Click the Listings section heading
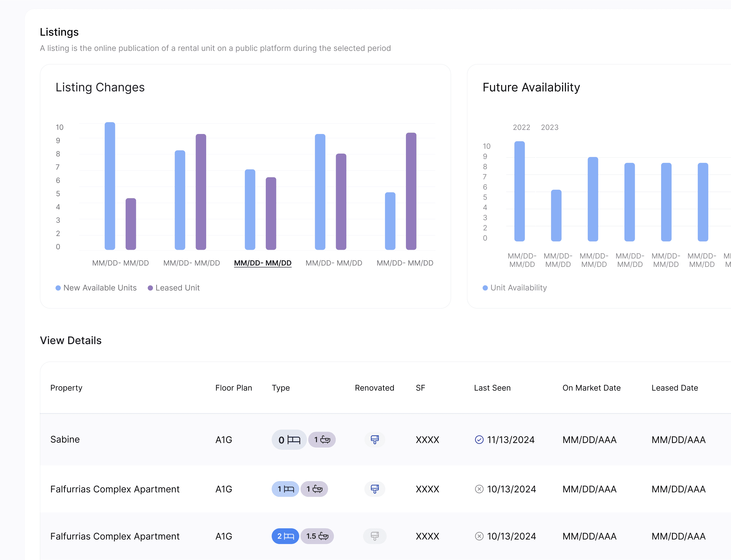The image size is (731, 560). coord(59,32)
